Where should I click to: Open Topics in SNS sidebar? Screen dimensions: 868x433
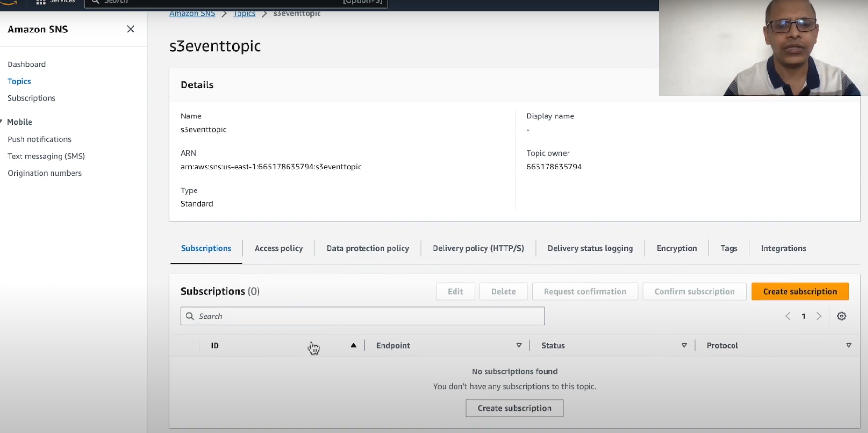click(19, 81)
